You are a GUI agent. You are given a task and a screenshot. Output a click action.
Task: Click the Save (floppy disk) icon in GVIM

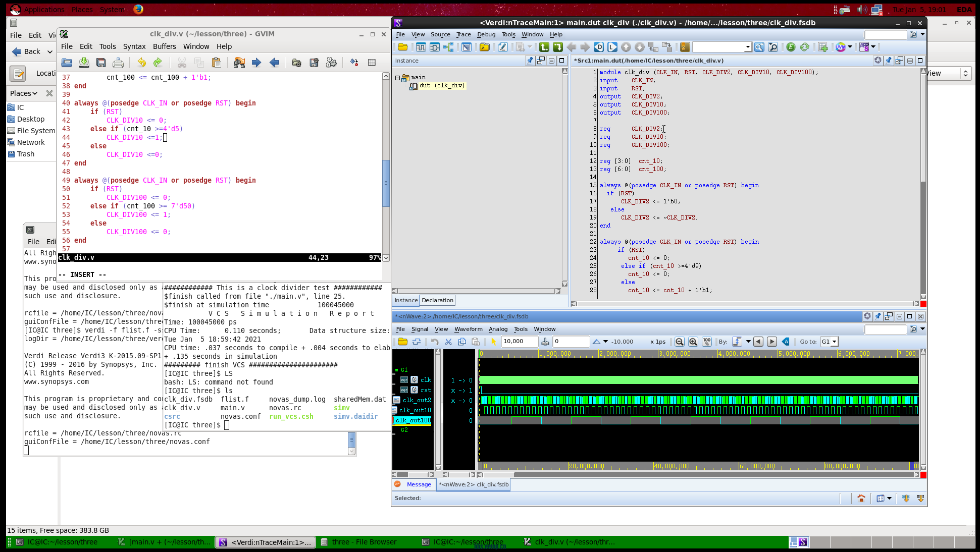click(x=101, y=63)
